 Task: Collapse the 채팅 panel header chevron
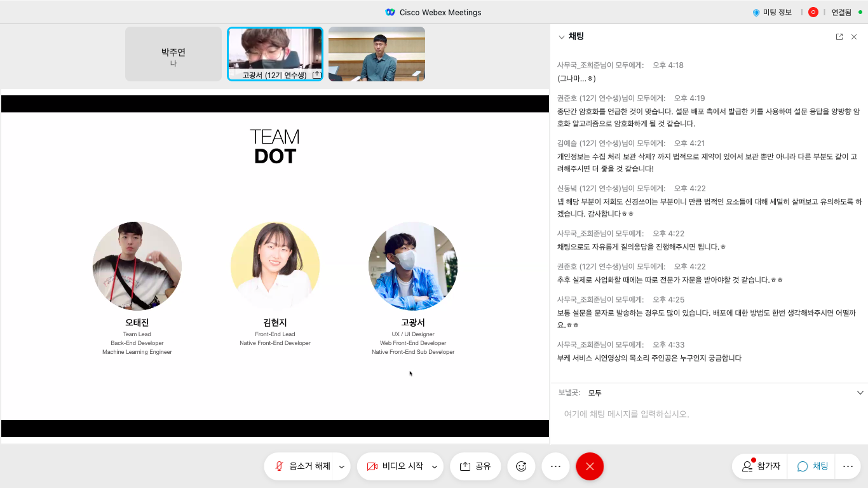coord(561,37)
